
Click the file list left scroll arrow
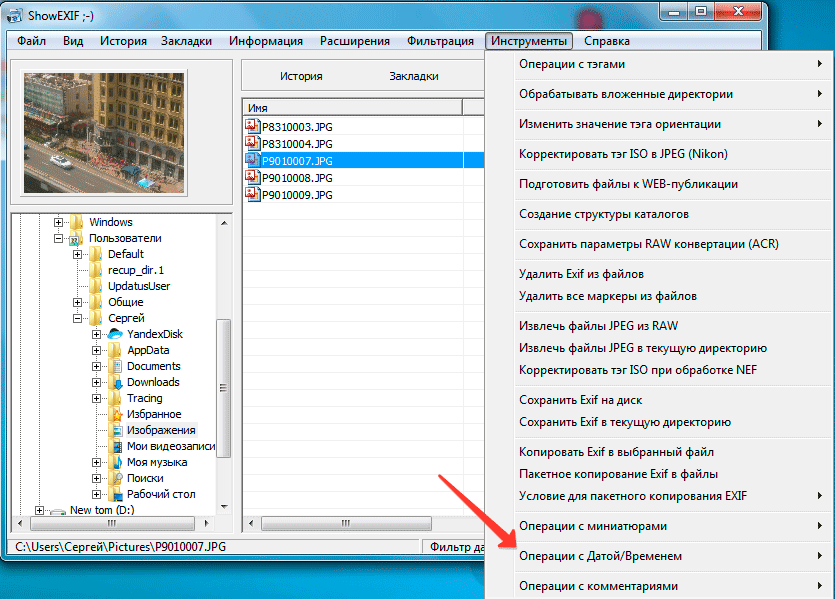[x=251, y=523]
